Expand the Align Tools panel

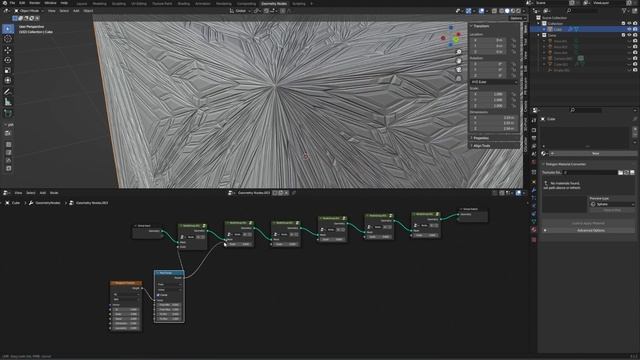(482, 146)
